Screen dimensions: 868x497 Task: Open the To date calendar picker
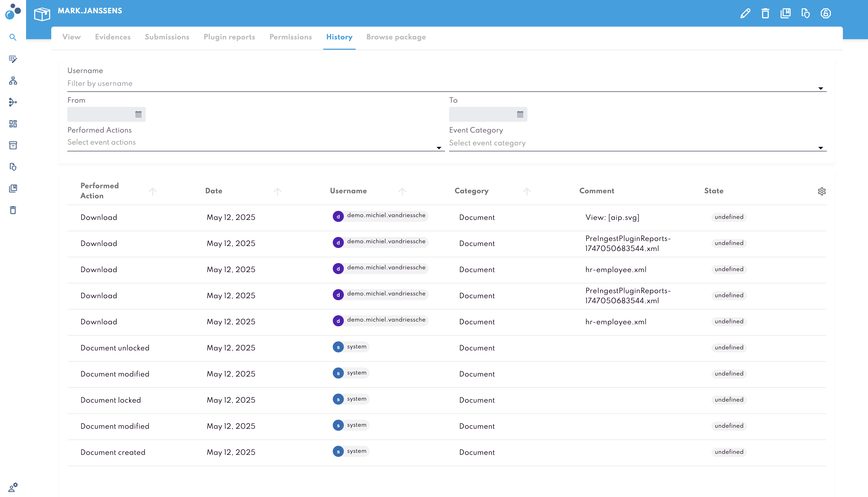click(x=520, y=114)
